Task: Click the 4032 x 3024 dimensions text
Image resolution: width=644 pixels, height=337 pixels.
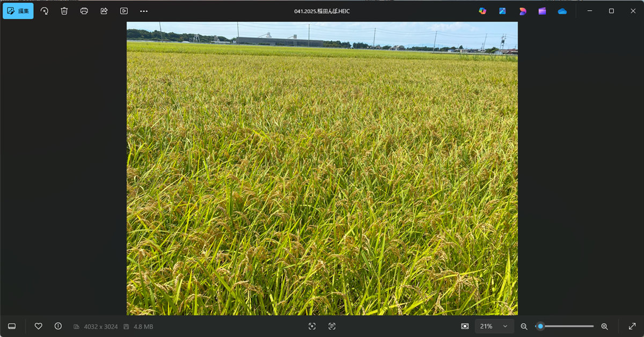Action: [101, 327]
